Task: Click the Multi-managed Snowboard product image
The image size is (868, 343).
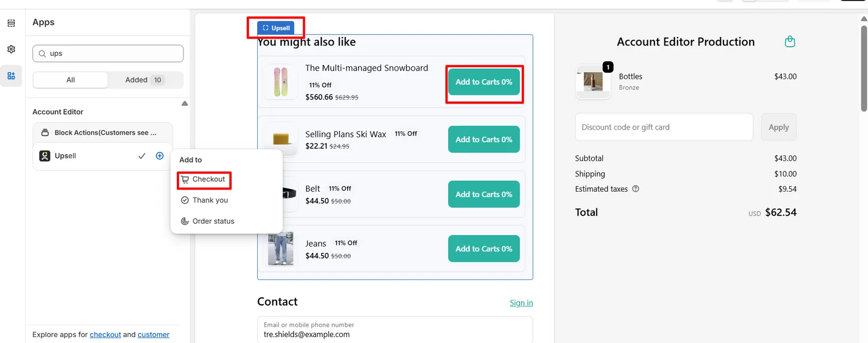Action: tap(280, 82)
